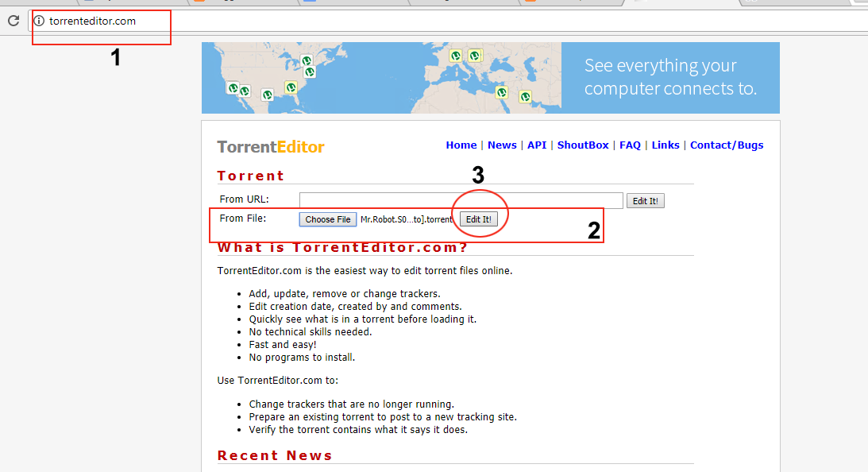Click the Choose File button
The width and height of the screenshot is (868, 472).
point(328,219)
